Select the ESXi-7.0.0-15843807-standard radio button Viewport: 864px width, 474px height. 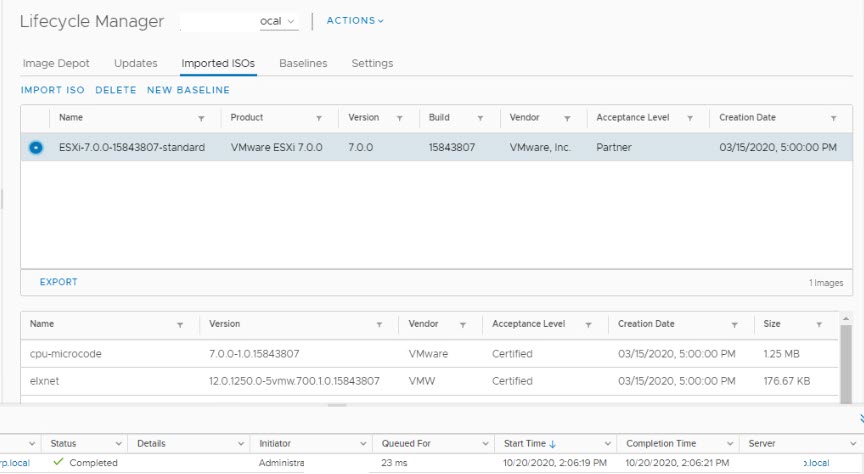[36, 147]
